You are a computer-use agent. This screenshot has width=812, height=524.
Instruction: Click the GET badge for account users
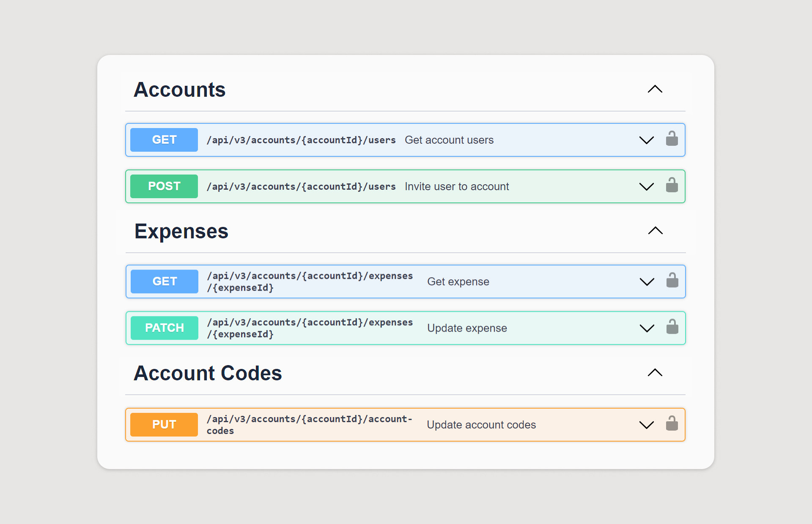point(164,140)
